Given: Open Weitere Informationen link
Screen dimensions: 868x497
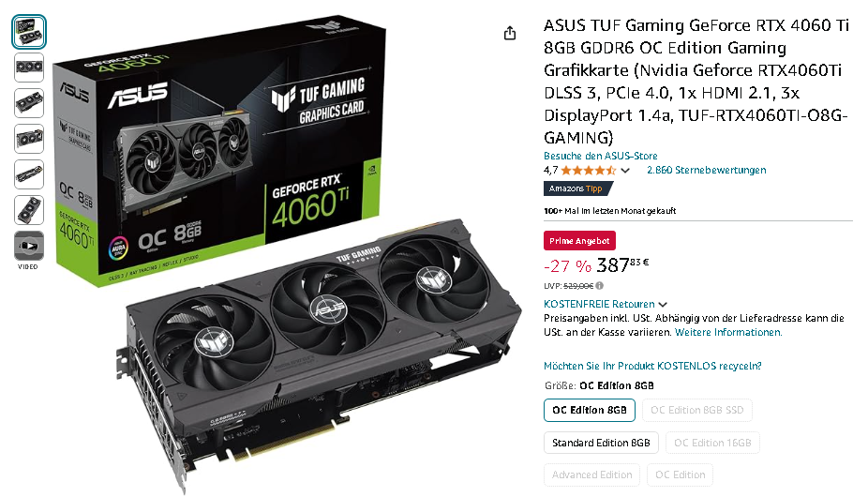Looking at the screenshot, I should [x=728, y=333].
